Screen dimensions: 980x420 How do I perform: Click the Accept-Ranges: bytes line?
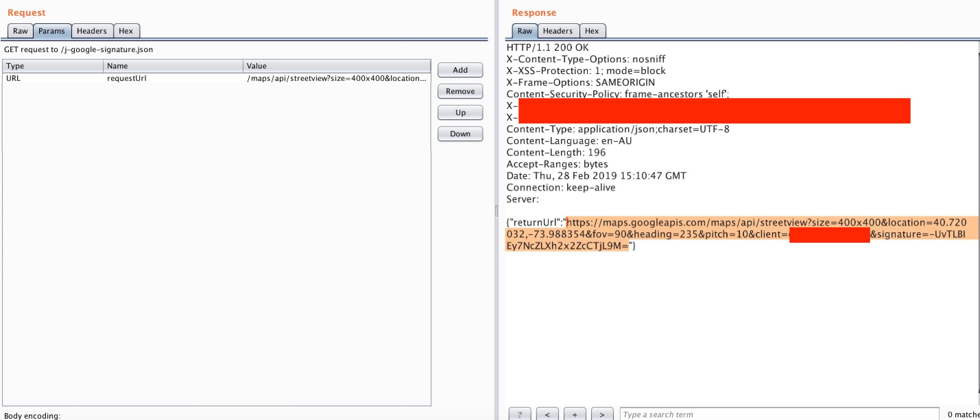(x=557, y=164)
